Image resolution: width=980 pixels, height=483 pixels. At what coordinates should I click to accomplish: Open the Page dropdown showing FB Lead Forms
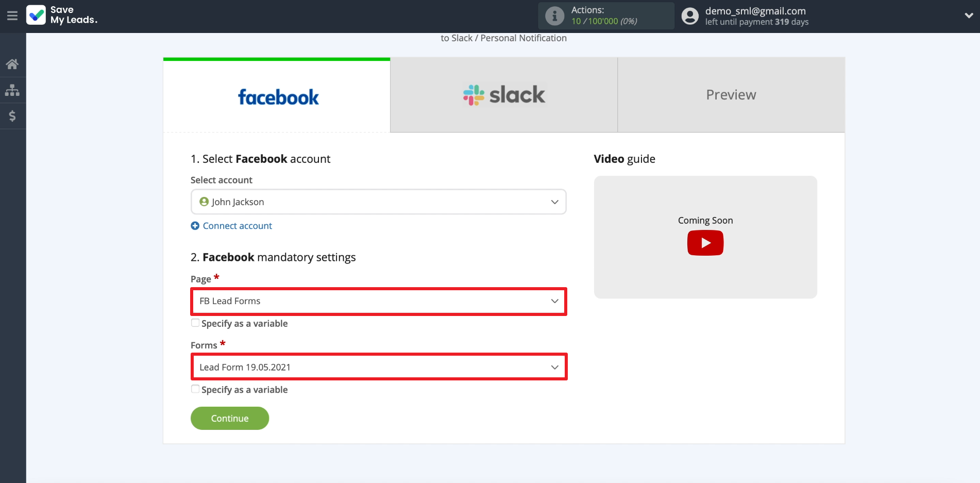[379, 301]
